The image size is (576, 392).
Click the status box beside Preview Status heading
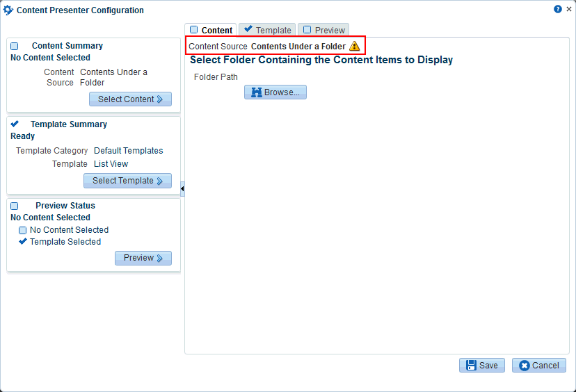tap(15, 206)
